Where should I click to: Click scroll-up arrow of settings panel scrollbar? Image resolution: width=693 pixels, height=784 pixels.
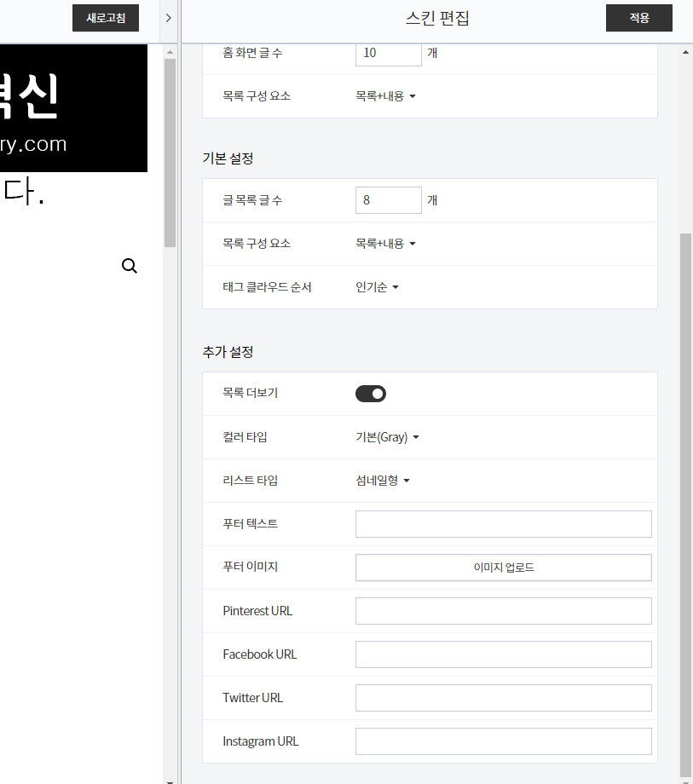coord(685,52)
